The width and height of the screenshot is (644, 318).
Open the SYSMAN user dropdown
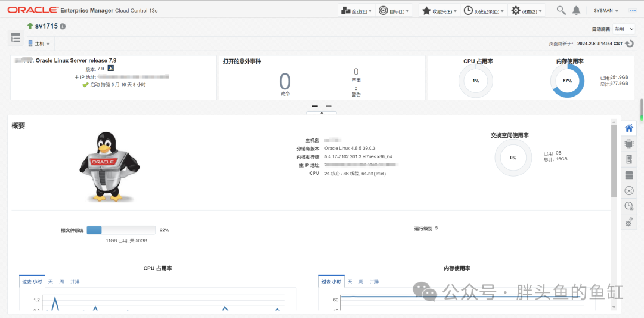[606, 11]
